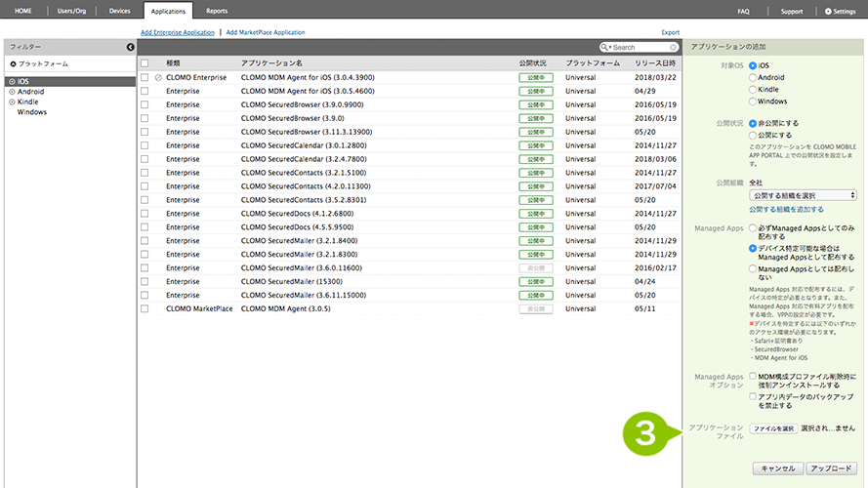This screenshot has width=868, height=488.
Task: Click the search magnifier icon
Action: click(x=604, y=47)
